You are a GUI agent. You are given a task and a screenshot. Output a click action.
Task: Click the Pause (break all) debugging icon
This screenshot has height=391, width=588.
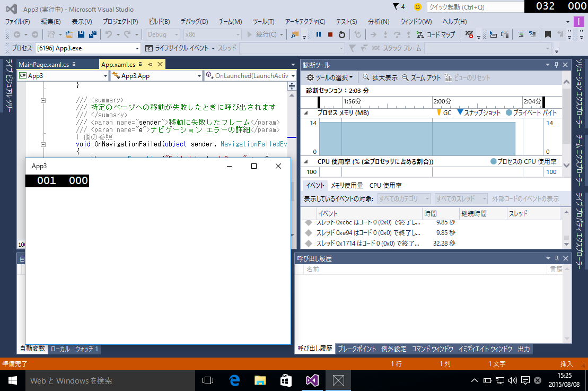(x=319, y=34)
